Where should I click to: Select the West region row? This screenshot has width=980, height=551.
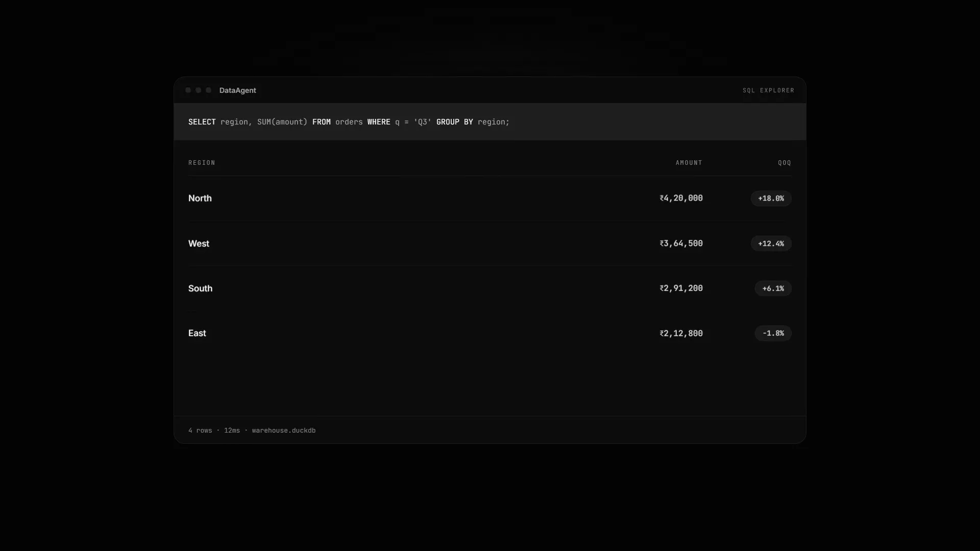pyautogui.click(x=490, y=243)
